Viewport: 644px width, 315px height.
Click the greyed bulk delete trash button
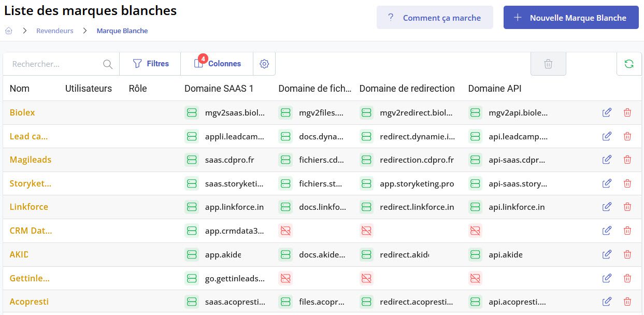pyautogui.click(x=548, y=64)
